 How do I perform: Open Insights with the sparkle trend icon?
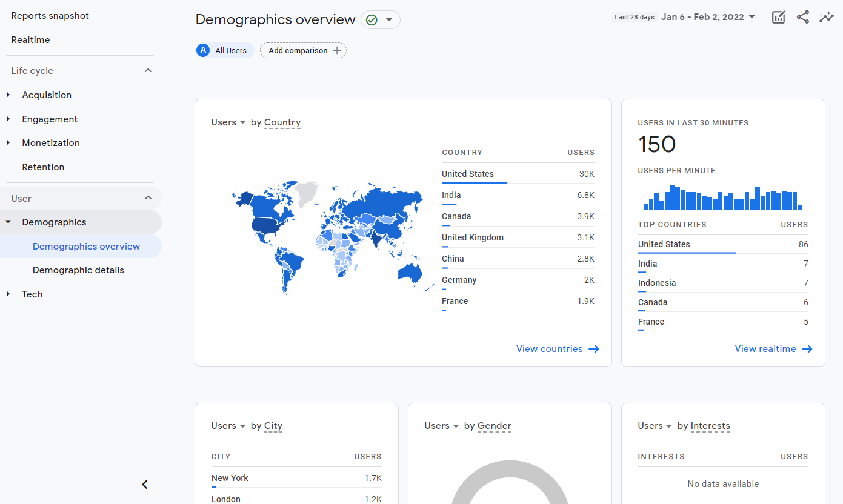click(827, 17)
